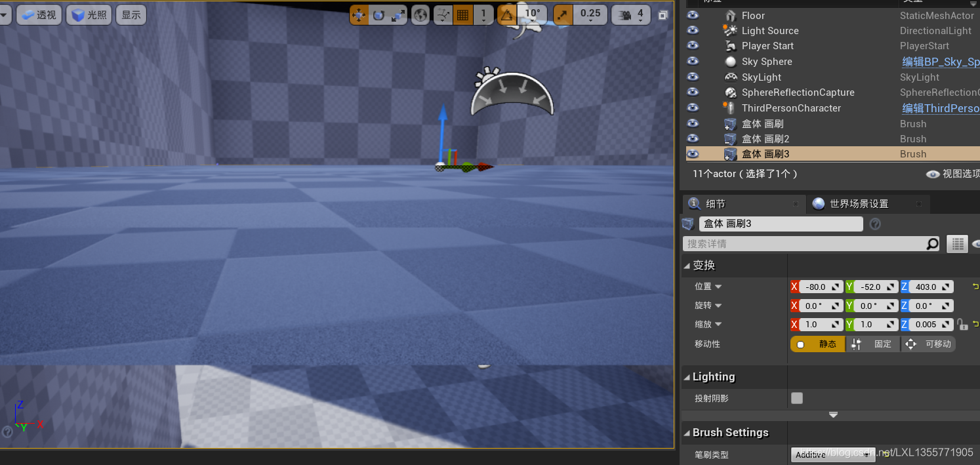980x465 pixels.
Task: Click the Sky Sphere actor icon
Action: tap(730, 61)
